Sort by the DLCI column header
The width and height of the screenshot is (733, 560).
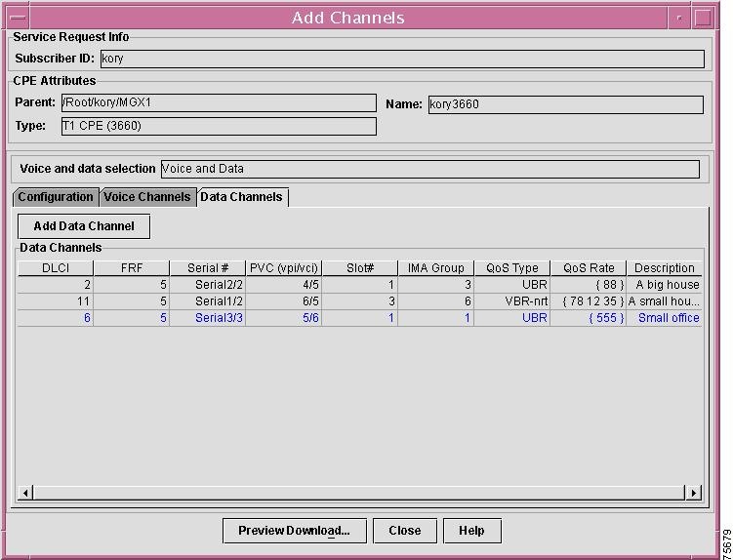coord(55,268)
